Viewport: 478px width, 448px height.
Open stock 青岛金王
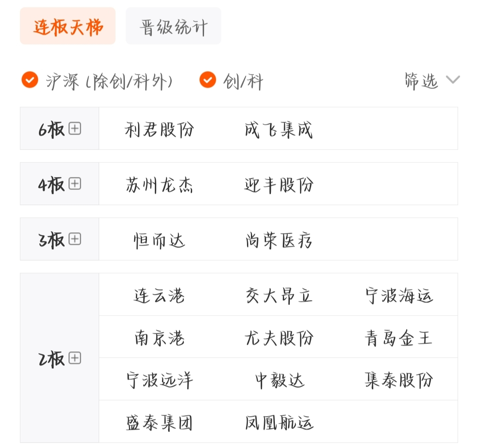pos(399,338)
